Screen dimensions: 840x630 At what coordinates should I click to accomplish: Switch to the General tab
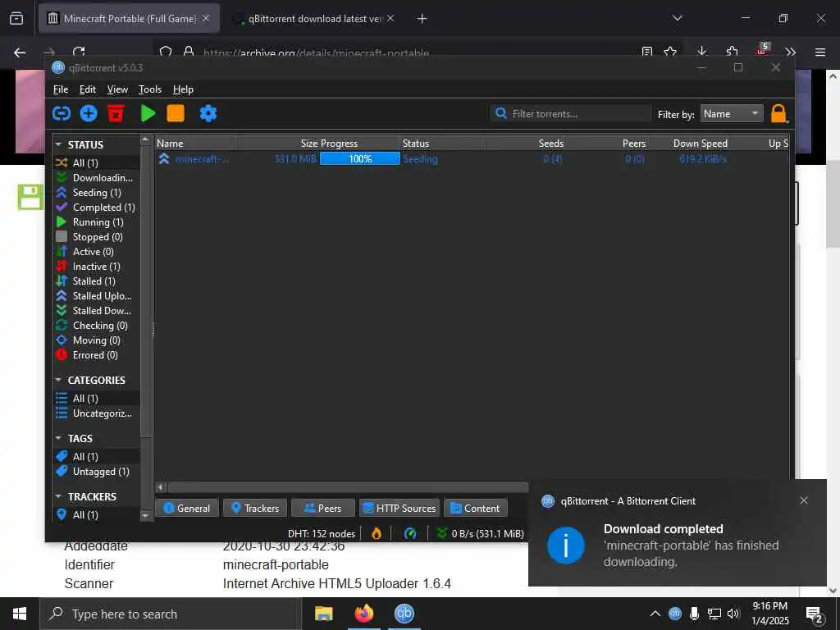186,508
